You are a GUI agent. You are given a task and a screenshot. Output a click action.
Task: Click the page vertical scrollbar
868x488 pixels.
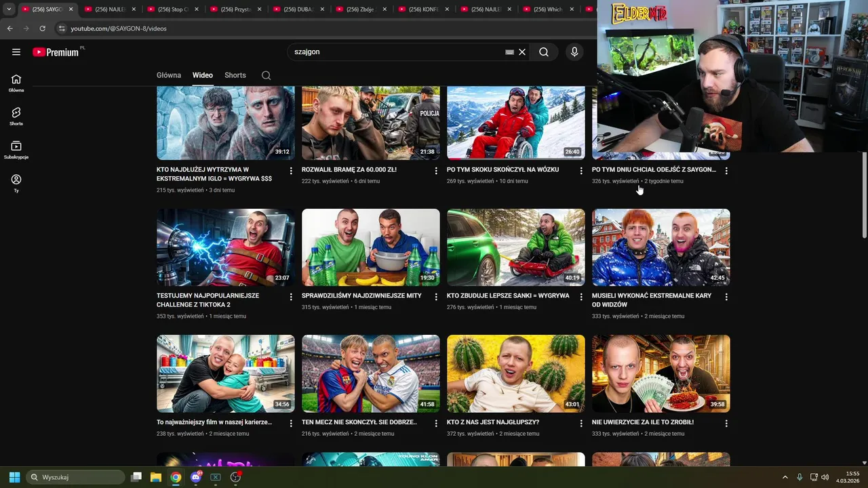click(x=864, y=195)
